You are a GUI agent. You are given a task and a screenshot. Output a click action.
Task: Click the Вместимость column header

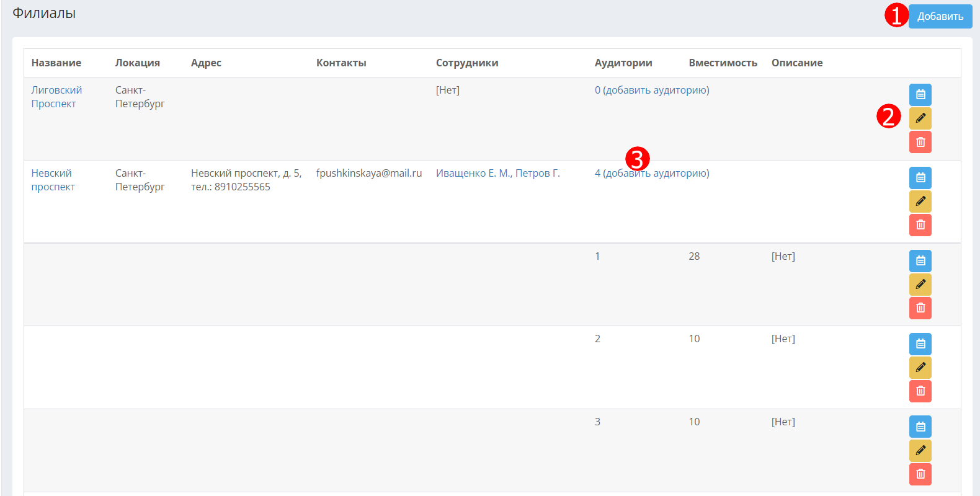723,63
